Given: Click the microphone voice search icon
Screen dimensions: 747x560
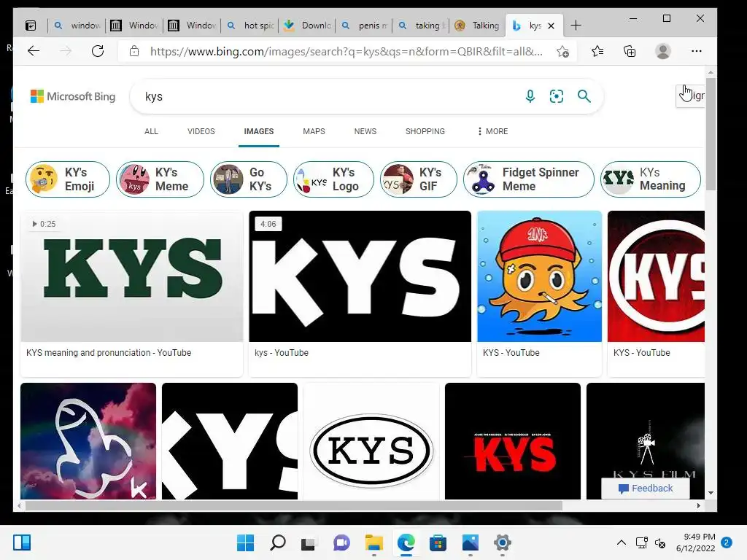Looking at the screenshot, I should click(530, 96).
